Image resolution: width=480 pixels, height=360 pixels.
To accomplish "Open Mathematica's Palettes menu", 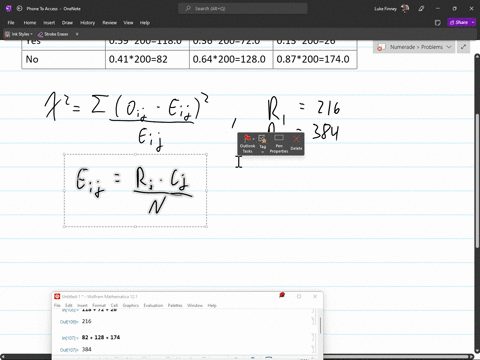I will (175, 305).
